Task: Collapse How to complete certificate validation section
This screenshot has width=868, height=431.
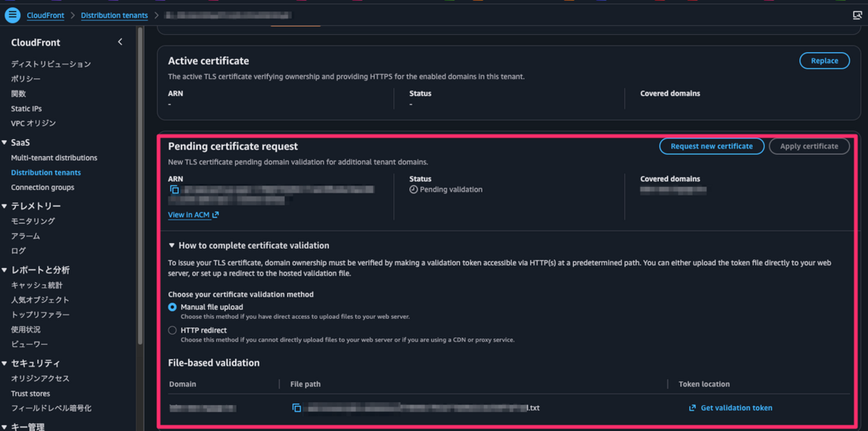Action: pyautogui.click(x=172, y=246)
